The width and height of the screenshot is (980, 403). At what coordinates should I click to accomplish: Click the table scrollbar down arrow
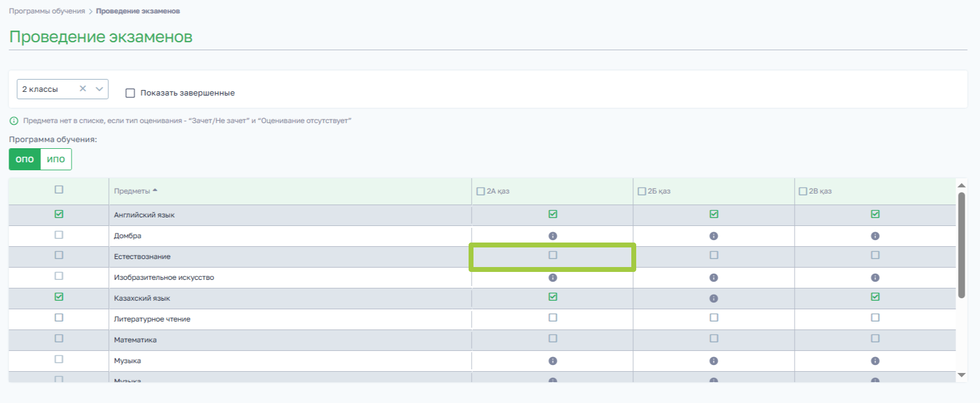point(961,375)
